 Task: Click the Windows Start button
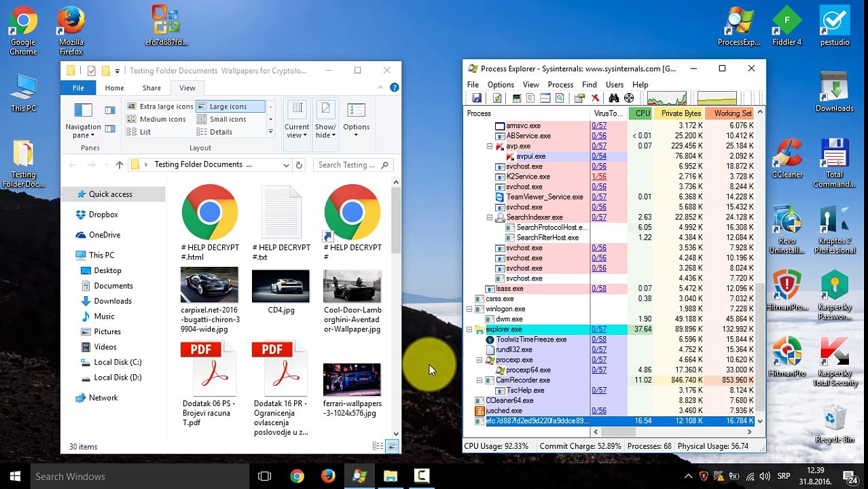pos(15,476)
